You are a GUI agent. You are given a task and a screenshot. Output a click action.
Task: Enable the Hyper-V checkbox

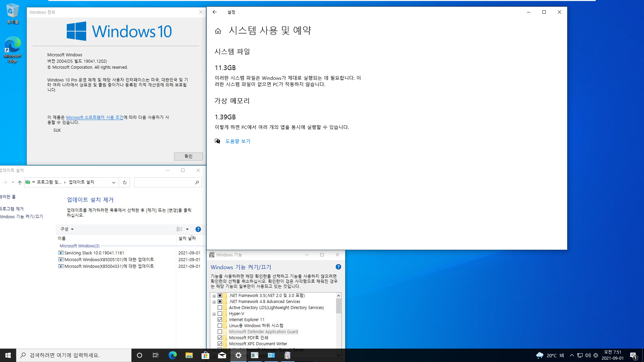pyautogui.click(x=220, y=314)
